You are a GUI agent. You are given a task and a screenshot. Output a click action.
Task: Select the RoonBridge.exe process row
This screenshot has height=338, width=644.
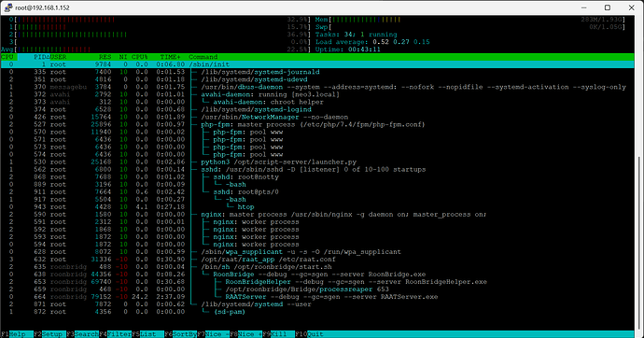[317, 275]
